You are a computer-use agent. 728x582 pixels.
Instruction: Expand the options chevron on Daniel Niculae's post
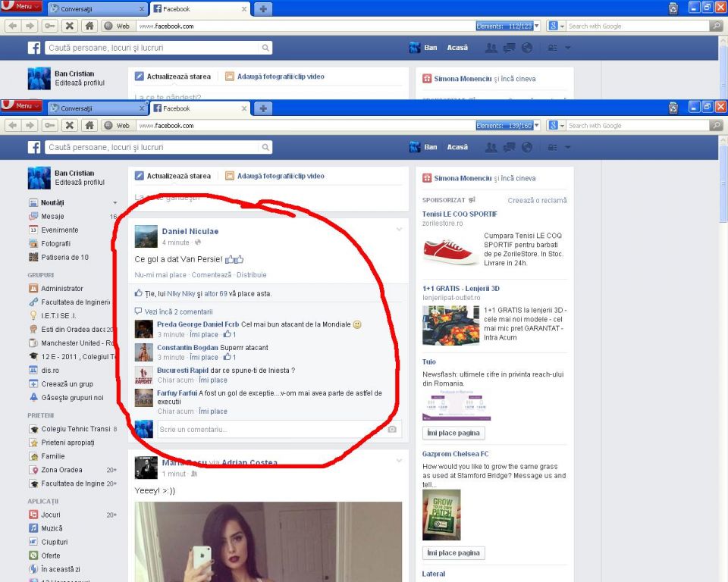(399, 230)
